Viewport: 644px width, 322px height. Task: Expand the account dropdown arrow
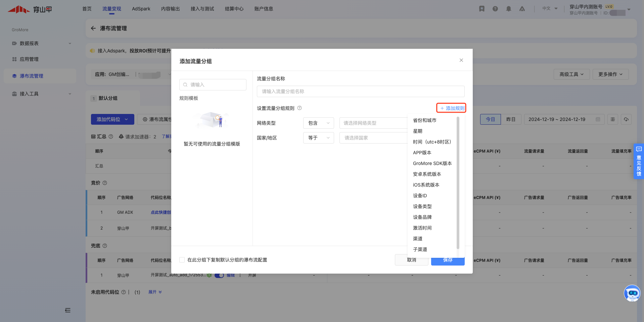click(629, 9)
